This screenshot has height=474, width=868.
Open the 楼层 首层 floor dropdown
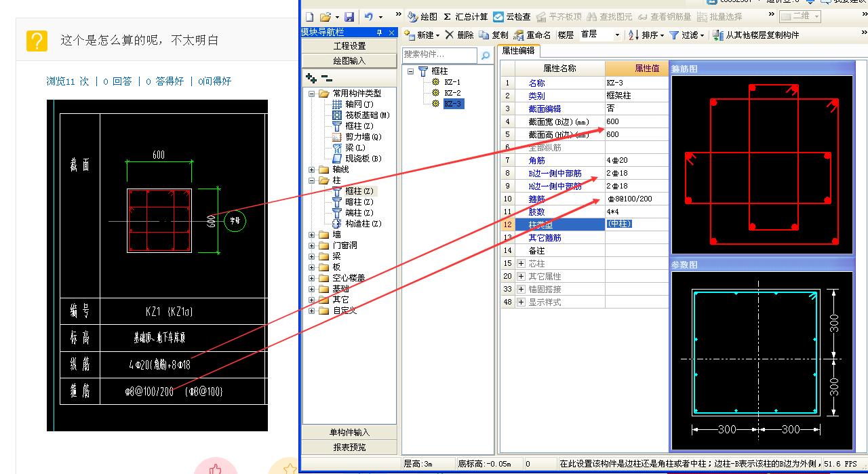click(617, 35)
